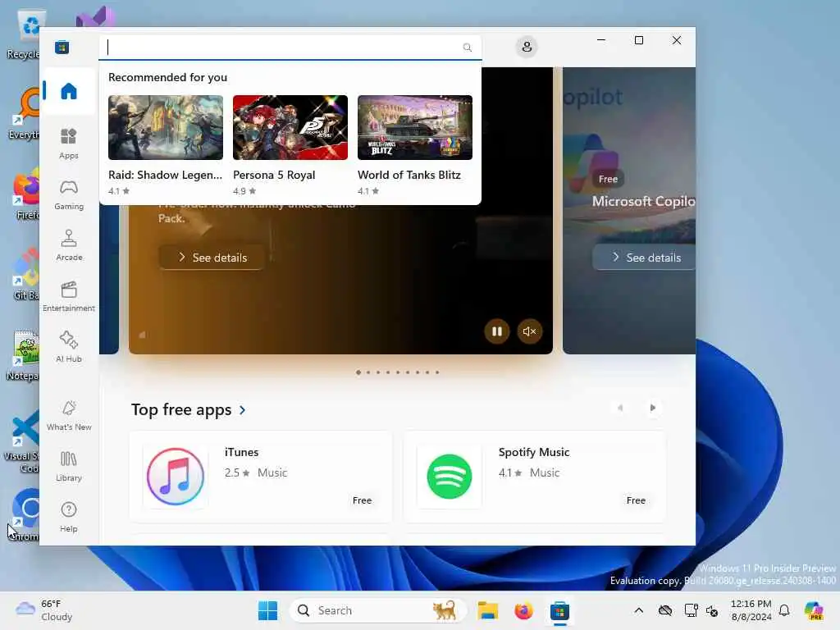The height and width of the screenshot is (630, 840).
Task: Pause the featured banner video
Action: click(496, 331)
